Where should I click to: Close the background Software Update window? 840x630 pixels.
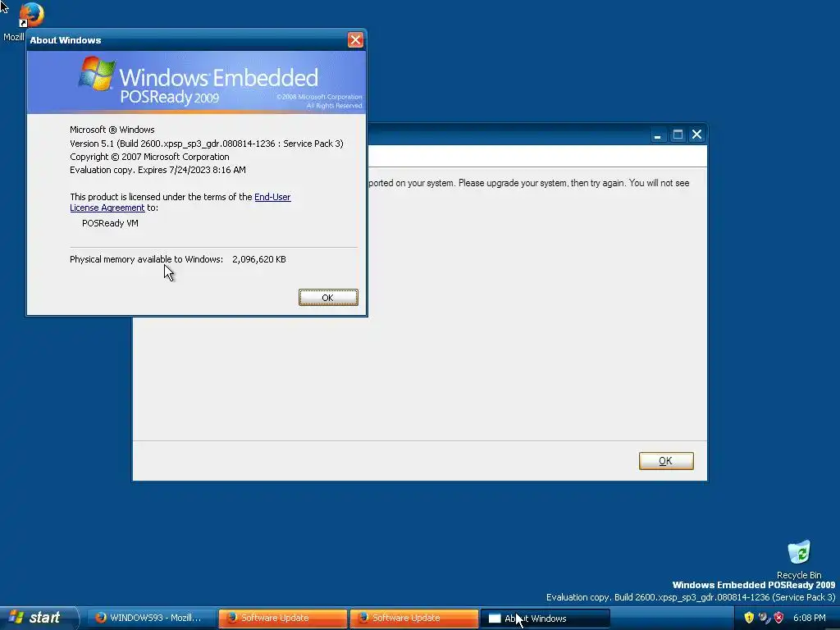(x=696, y=135)
